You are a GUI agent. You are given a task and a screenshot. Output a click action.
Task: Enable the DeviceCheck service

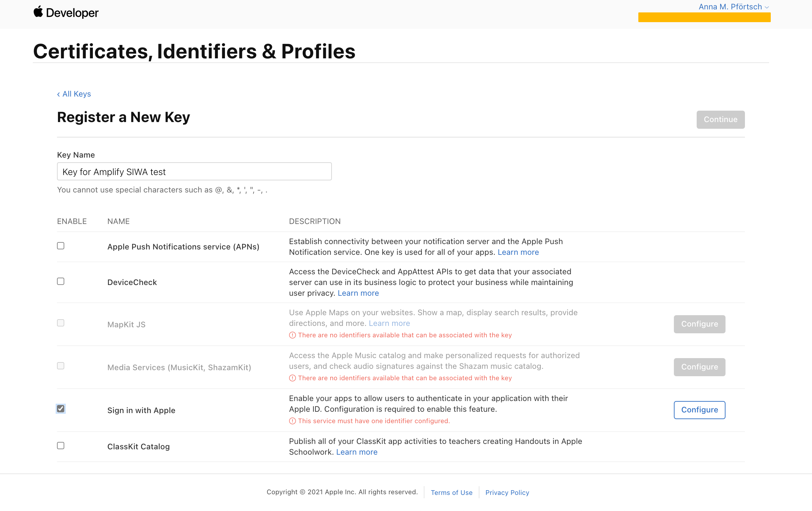(x=61, y=281)
